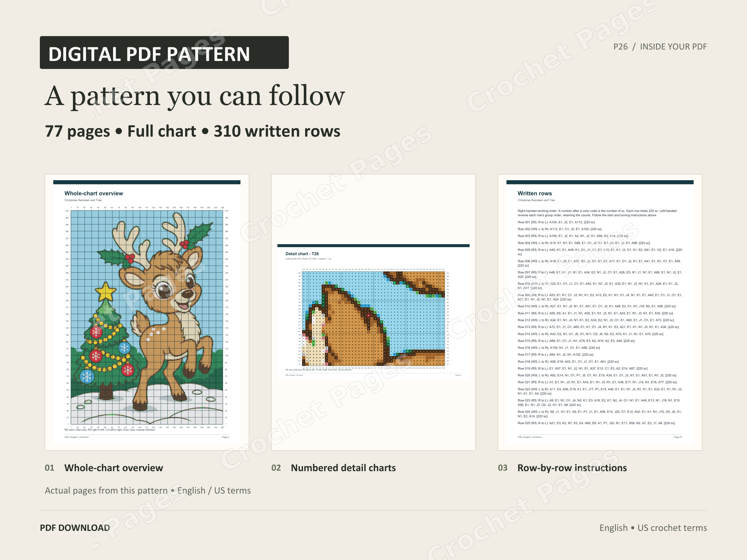This screenshot has height=560, width=747.
Task: Click caption '03 Row-by-row instructions'
Action: (562, 468)
